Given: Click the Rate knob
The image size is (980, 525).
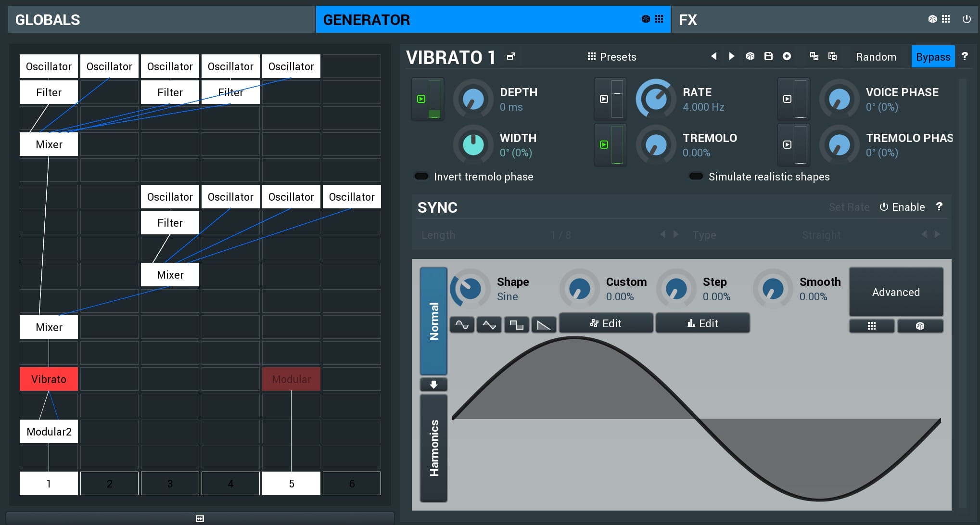Looking at the screenshot, I should [x=656, y=99].
